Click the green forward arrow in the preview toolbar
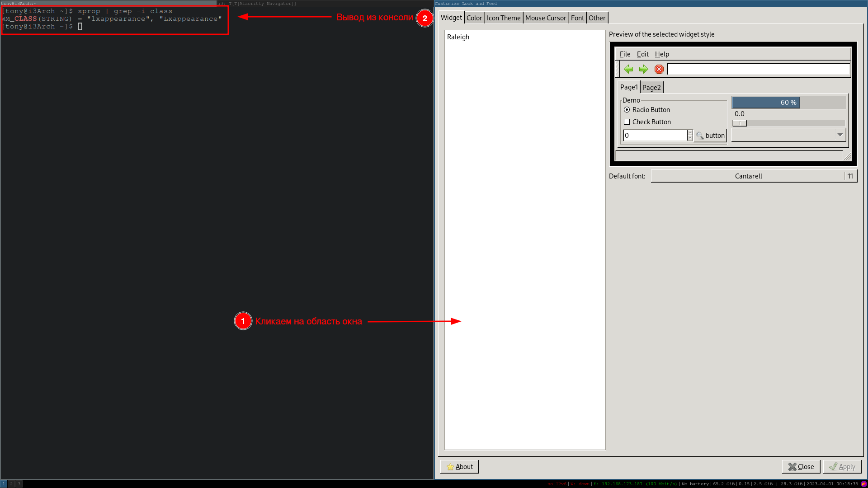This screenshot has width=868, height=488. point(643,69)
